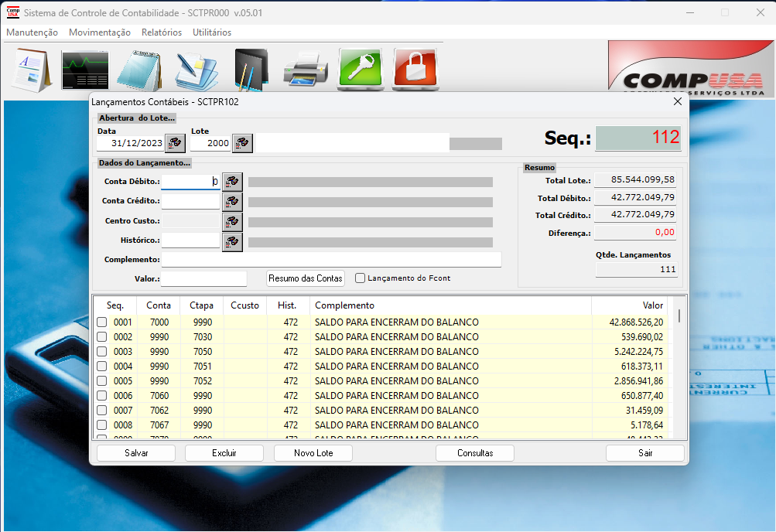Click into the Valor input field
The width and height of the screenshot is (776, 532).
pyautogui.click(x=204, y=279)
